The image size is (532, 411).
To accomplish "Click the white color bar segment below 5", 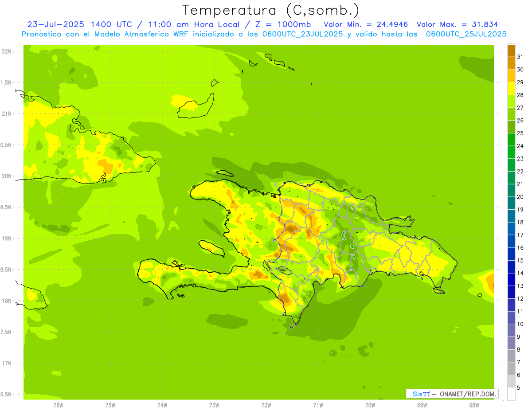I will (x=511, y=394).
